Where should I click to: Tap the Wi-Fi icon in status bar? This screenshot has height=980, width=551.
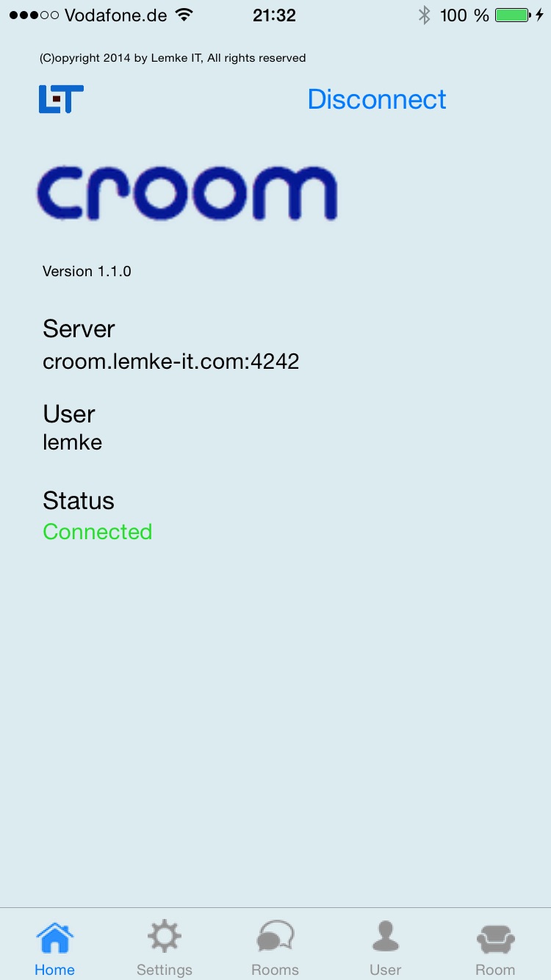coord(184,15)
